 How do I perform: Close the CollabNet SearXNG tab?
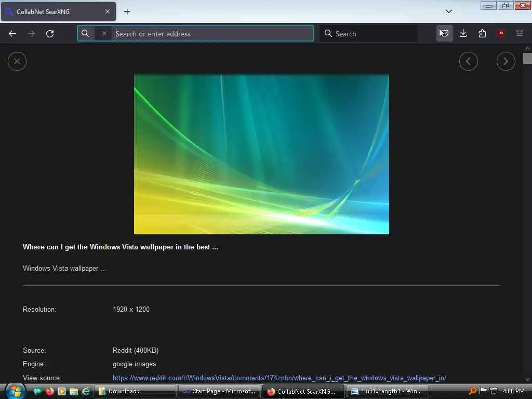[107, 11]
